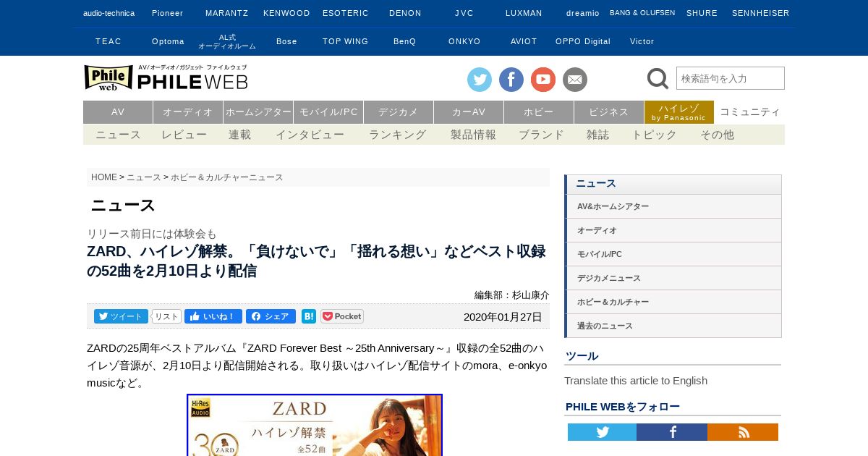The image size is (868, 456).
Task: Select 連載 in the sub-navigation bar
Action: (x=240, y=135)
